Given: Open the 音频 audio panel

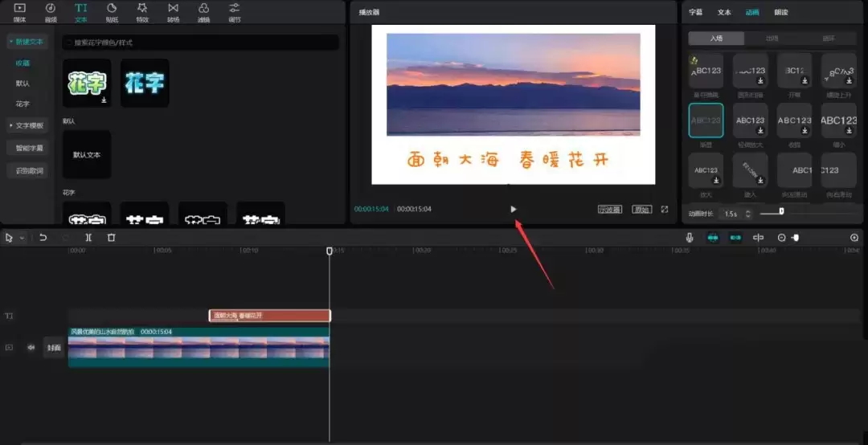Looking at the screenshot, I should pyautogui.click(x=51, y=12).
